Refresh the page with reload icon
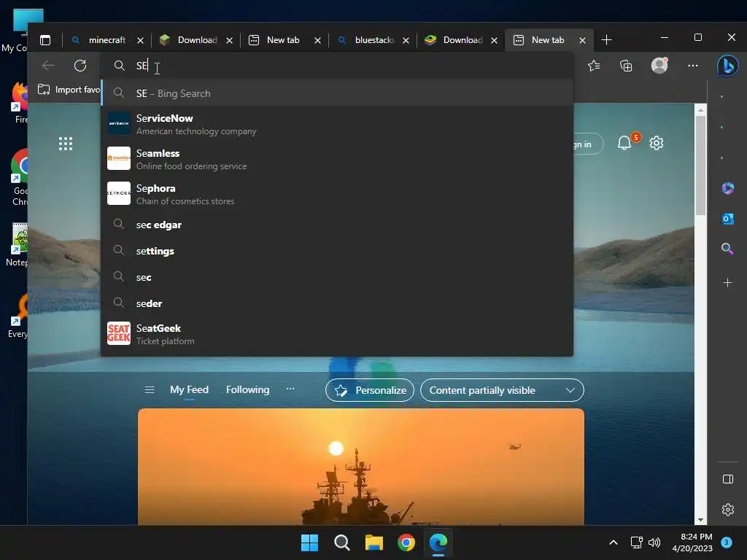Viewport: 747px width, 560px height. pyautogui.click(x=80, y=66)
